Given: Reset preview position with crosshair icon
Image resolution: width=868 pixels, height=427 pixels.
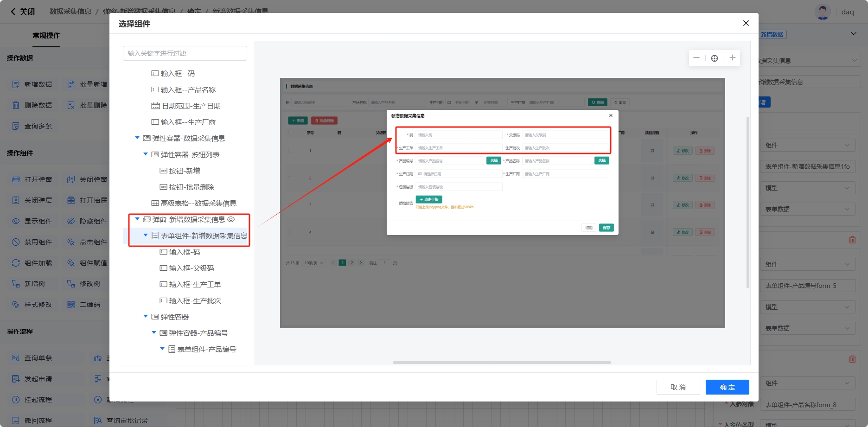Looking at the screenshot, I should tap(714, 58).
